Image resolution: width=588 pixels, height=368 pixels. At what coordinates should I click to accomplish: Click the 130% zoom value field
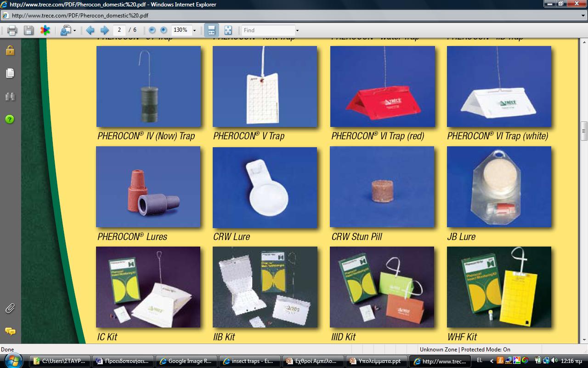181,30
